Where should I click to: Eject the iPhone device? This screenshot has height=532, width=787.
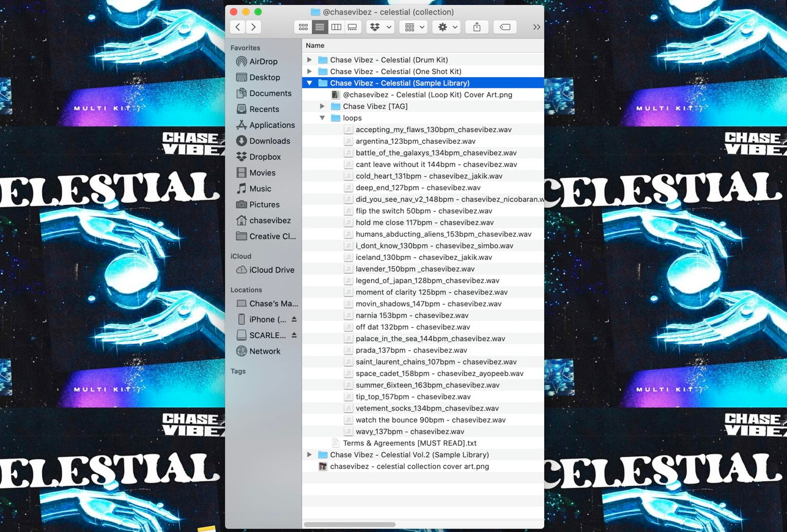pos(294,319)
